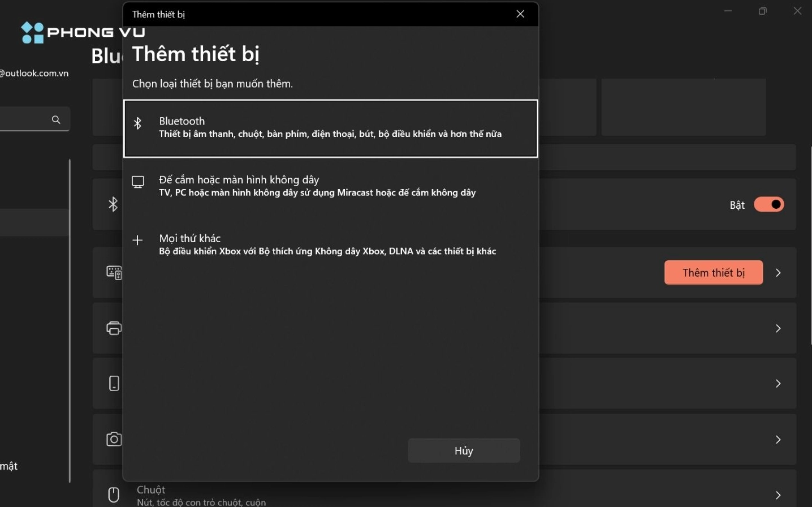Select the Bluetooth option in the dialog
812x507 pixels.
(330, 127)
